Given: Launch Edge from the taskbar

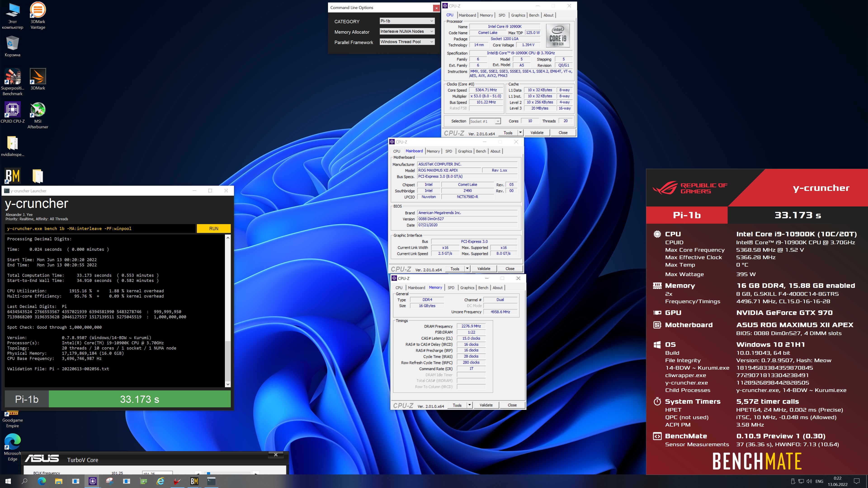Looking at the screenshot, I should pyautogui.click(x=42, y=481).
